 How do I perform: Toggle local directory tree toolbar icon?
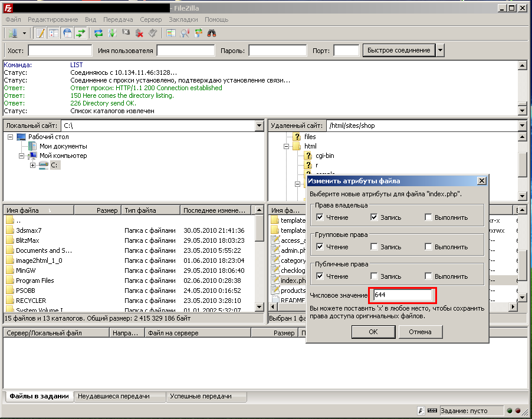pos(54,33)
